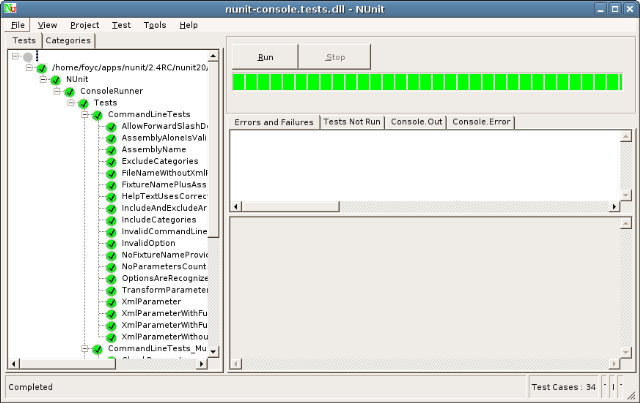Click the tree's horizontal scrollbar right arrow
Screen dimensions: 640x403
point(202,365)
